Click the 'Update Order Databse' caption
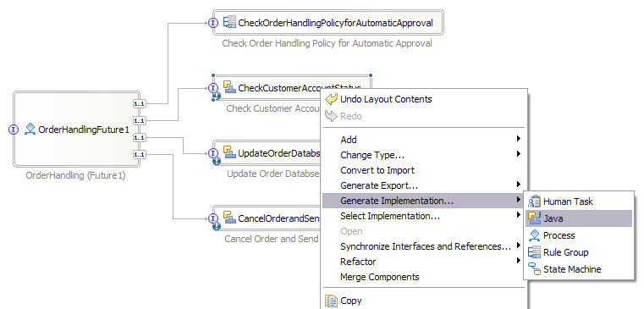The image size is (644, 309). [273, 174]
